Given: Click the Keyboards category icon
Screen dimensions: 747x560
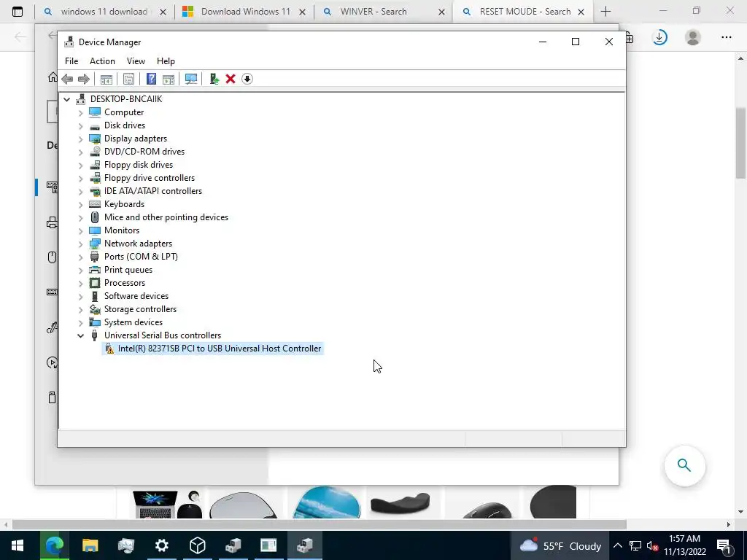Looking at the screenshot, I should point(95,204).
